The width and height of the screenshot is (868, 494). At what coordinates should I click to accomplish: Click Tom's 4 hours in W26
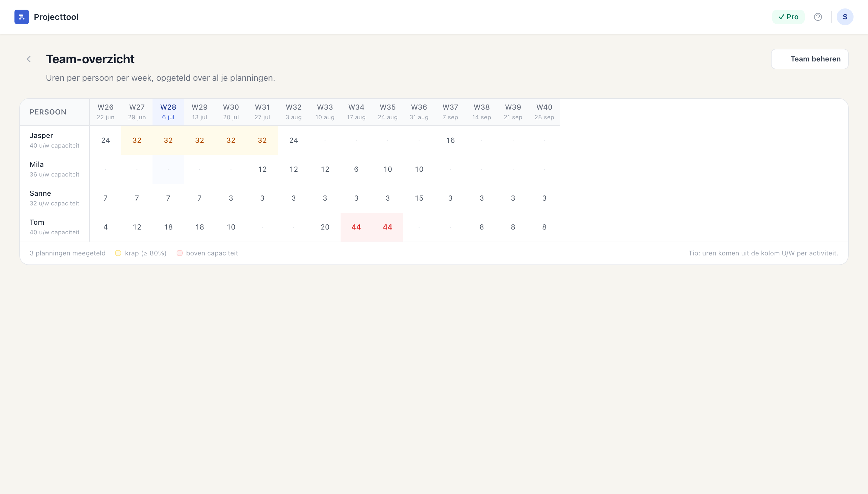point(105,227)
